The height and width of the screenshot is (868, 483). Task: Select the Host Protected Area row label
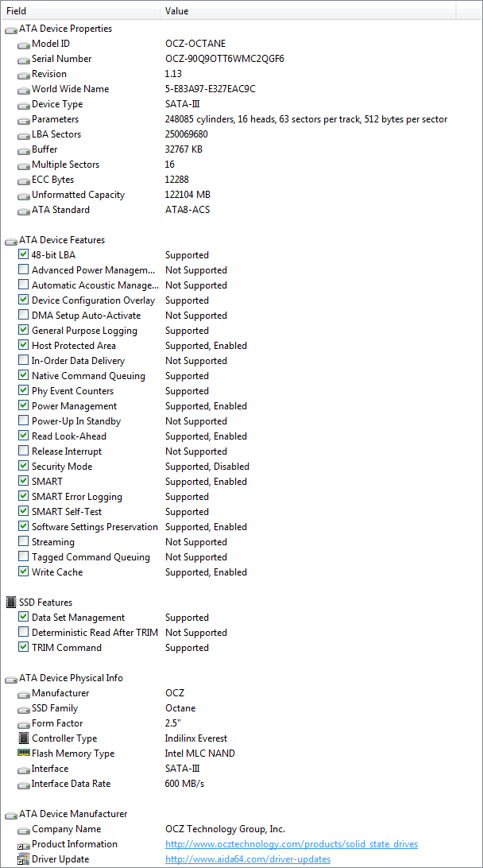click(x=74, y=346)
